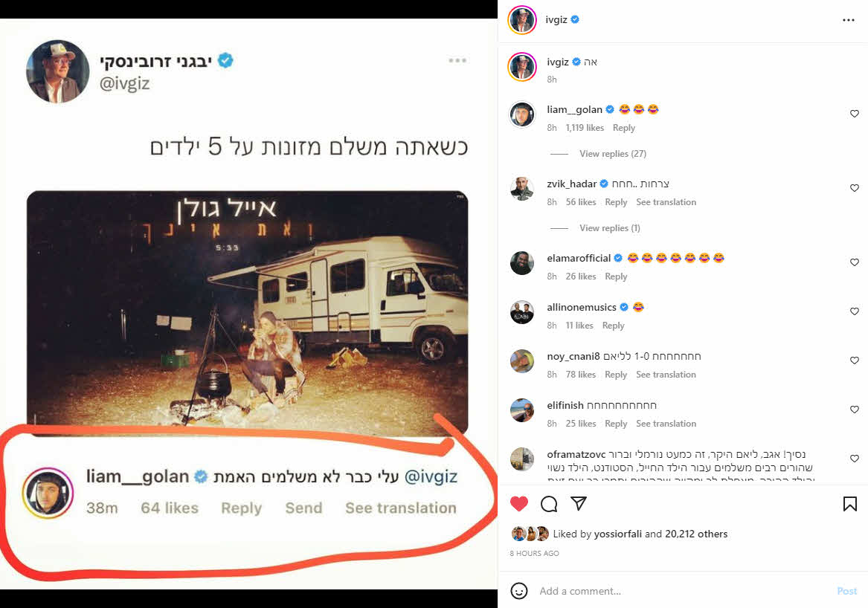Viewport: 868px width, 608px height.
Task: Reply to elamarofficial's comment
Action: tap(616, 276)
